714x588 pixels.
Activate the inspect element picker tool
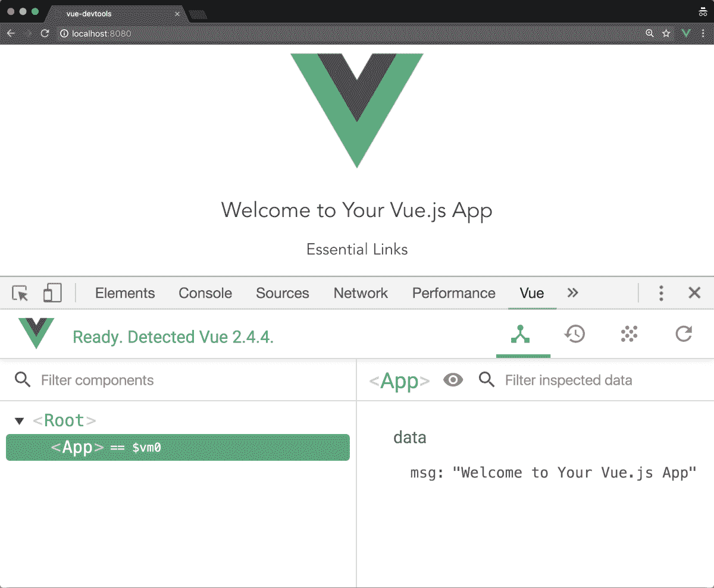(x=20, y=293)
